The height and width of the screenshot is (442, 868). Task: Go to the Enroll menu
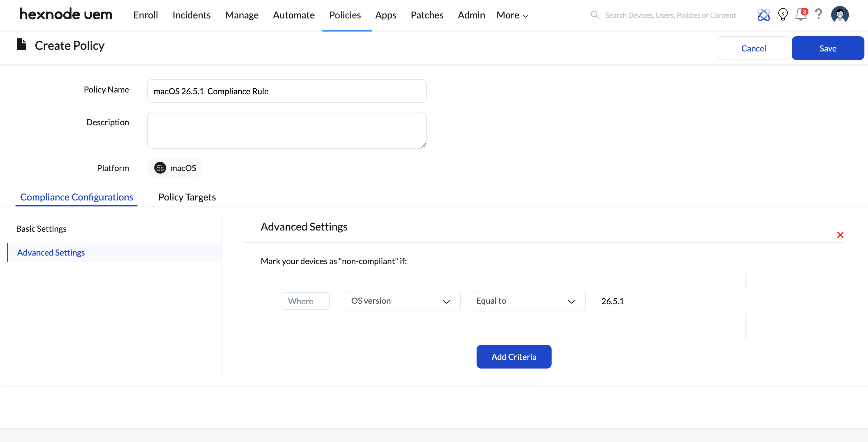146,15
